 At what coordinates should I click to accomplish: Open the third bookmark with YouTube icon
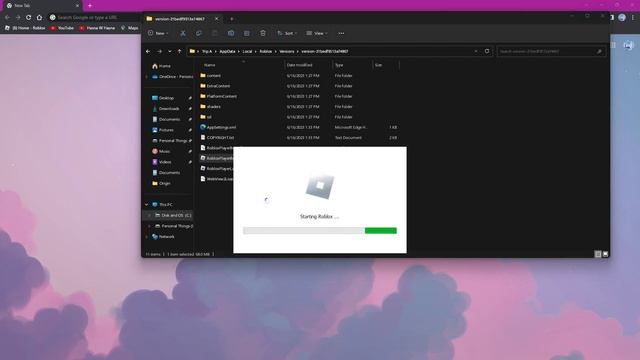97,28
